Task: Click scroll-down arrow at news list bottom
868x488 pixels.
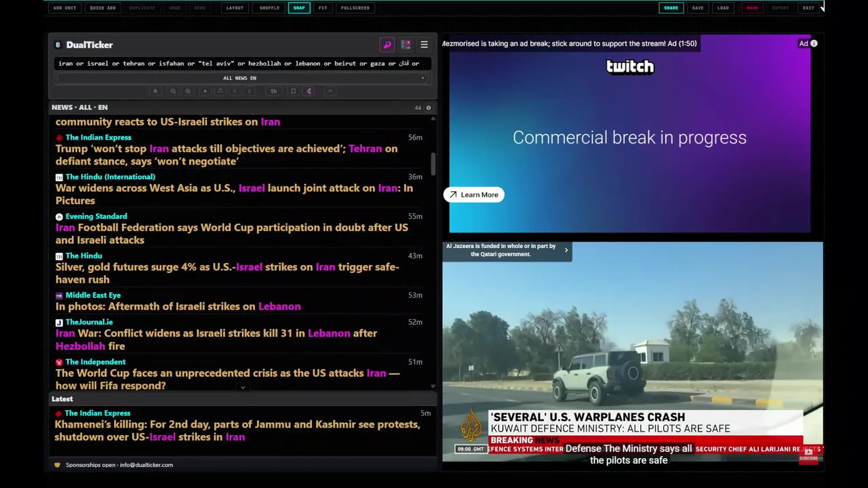Action: coord(433,386)
